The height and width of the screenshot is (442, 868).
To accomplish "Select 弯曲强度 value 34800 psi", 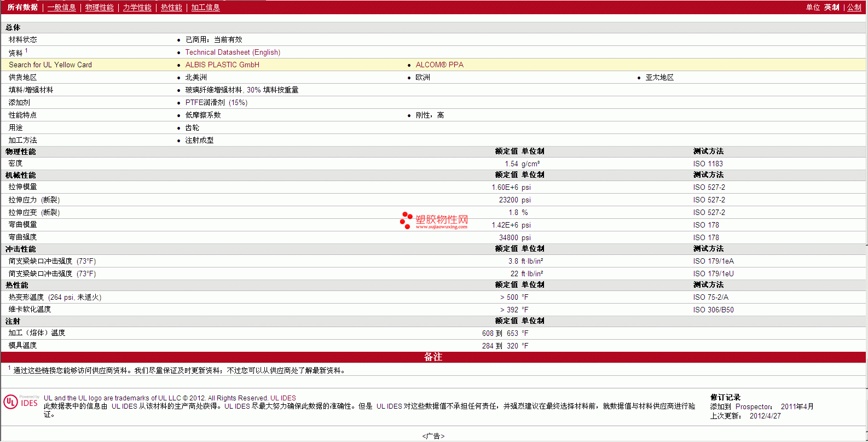I will click(515, 237).
